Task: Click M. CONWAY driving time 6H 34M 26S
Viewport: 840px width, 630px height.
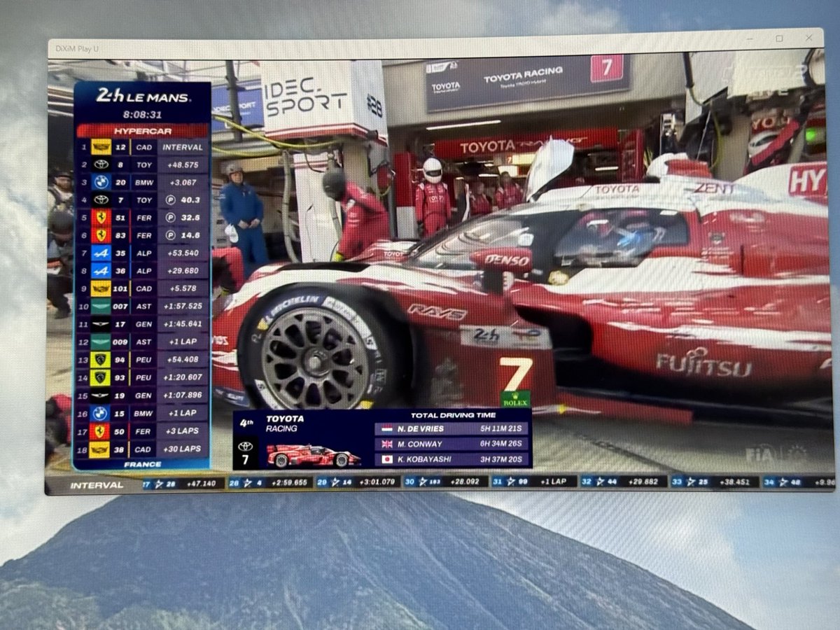Action: point(500,444)
